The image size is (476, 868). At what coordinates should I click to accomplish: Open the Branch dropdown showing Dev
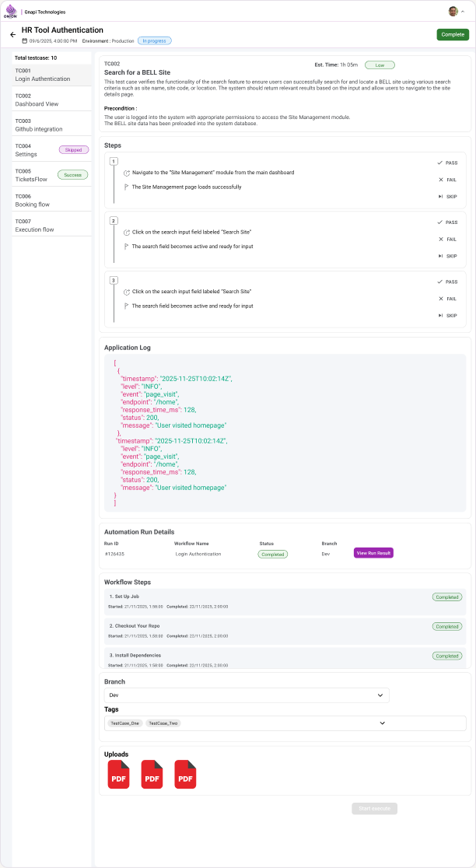coord(247,695)
